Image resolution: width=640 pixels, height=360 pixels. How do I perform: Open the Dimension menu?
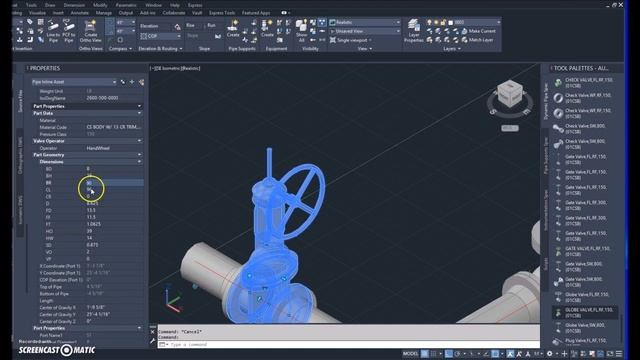(74, 5)
